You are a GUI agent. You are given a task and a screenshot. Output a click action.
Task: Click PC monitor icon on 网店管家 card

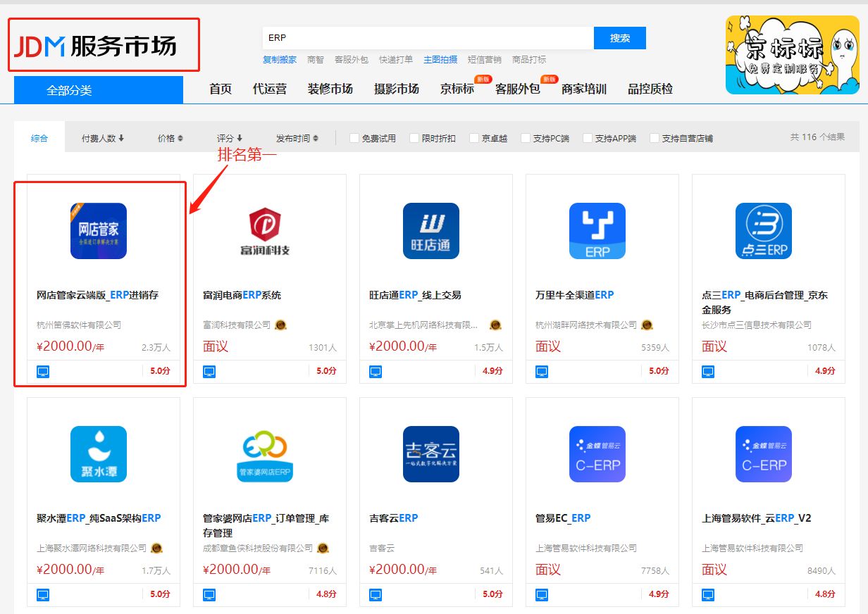(x=43, y=371)
